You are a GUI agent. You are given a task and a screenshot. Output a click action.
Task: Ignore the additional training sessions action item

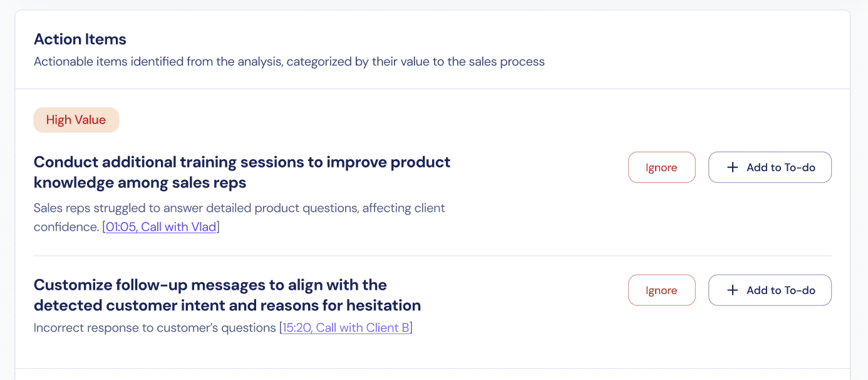point(661,167)
